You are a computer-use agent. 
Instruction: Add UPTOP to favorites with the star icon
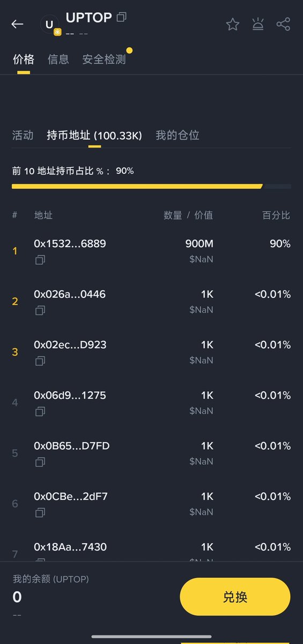click(x=232, y=24)
